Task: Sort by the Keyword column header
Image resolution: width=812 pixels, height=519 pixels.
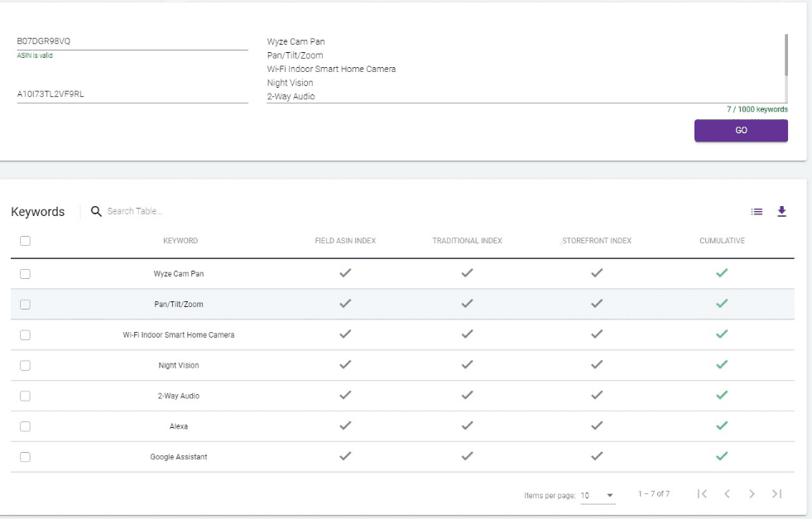Action: [x=180, y=241]
